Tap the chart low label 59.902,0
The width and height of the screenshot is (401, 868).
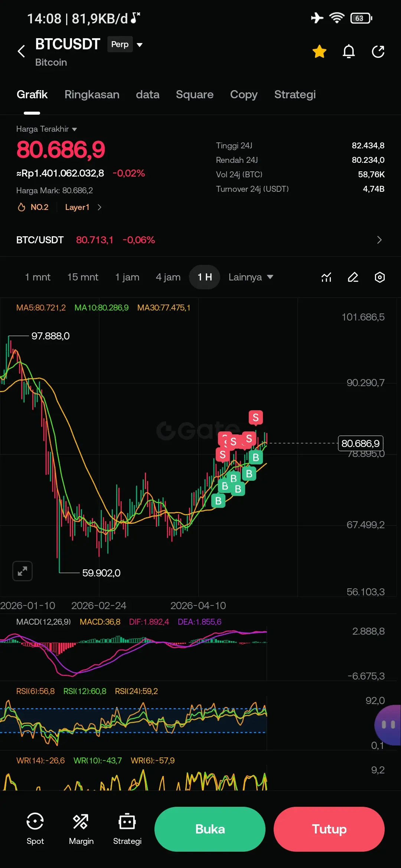[x=101, y=573]
